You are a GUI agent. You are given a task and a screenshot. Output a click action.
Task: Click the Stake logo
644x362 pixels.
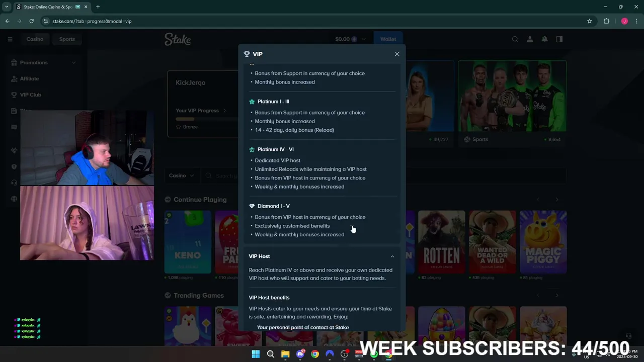click(x=178, y=39)
